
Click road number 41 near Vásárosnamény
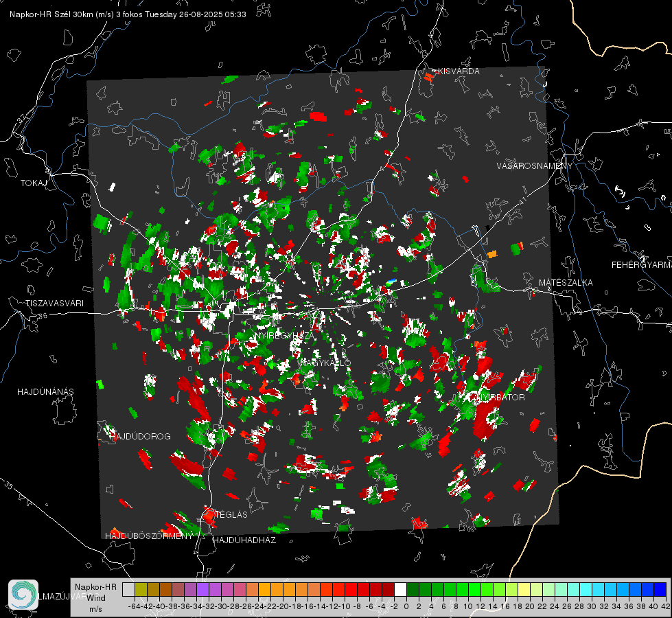522,201
